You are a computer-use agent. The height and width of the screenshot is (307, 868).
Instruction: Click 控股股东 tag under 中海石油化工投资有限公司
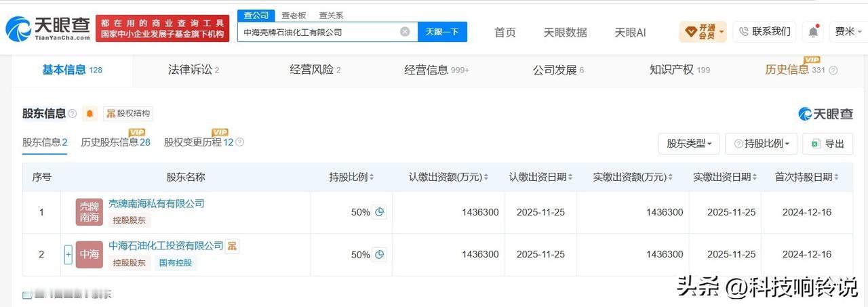point(129,263)
